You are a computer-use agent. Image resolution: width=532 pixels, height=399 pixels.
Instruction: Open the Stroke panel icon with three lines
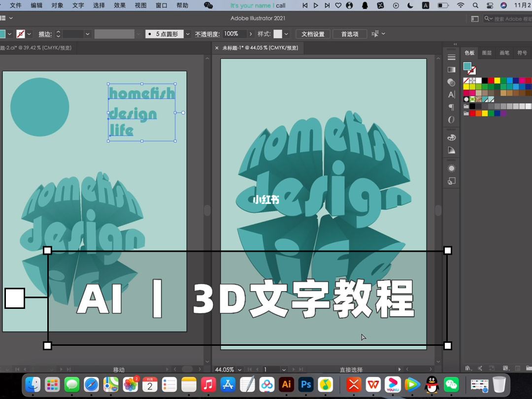tap(451, 57)
